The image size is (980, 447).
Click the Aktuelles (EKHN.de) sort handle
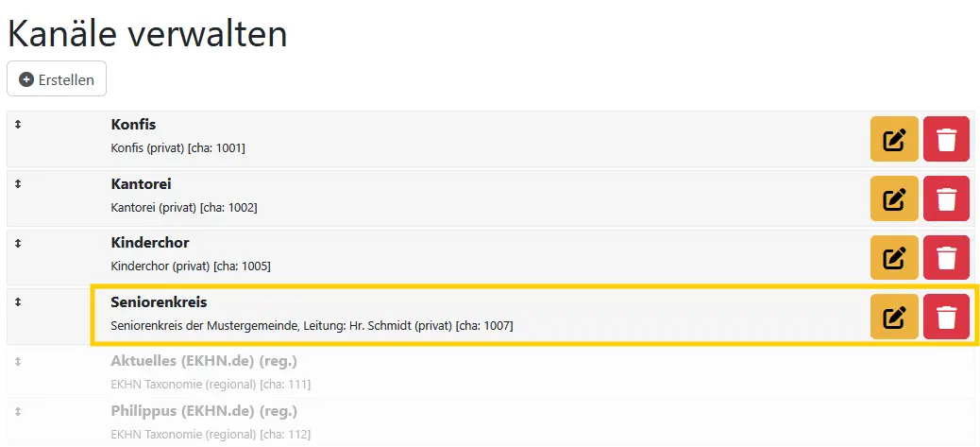[x=18, y=361]
